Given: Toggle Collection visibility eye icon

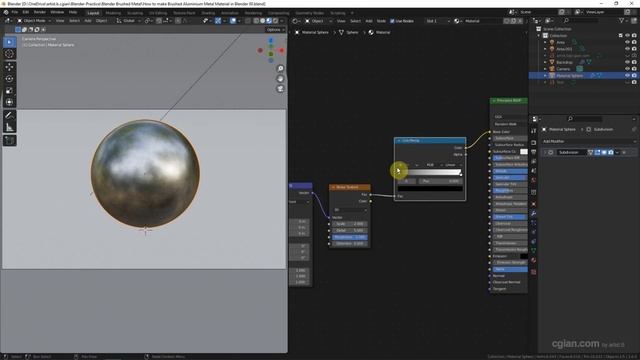Looking at the screenshot, I should 627,36.
